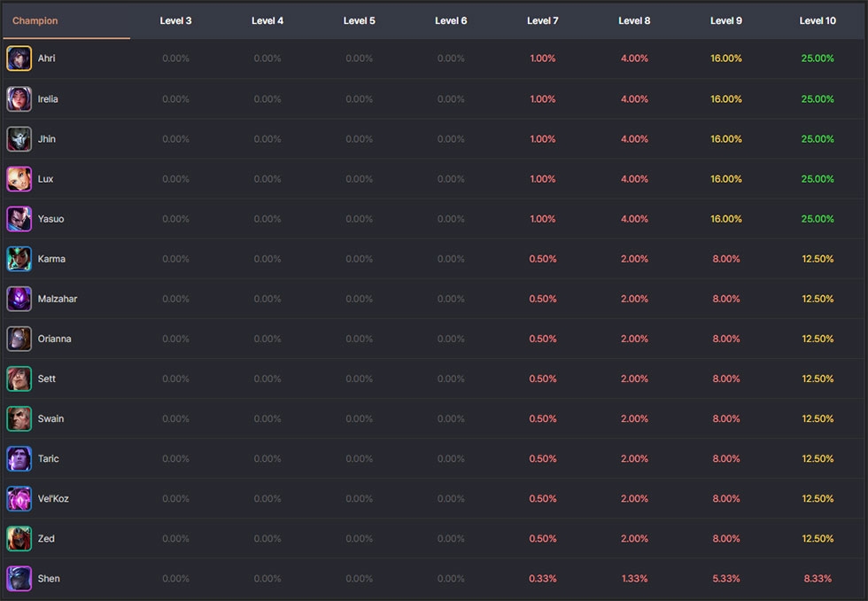
Task: Sort table by Level 10 header
Action: coord(818,20)
